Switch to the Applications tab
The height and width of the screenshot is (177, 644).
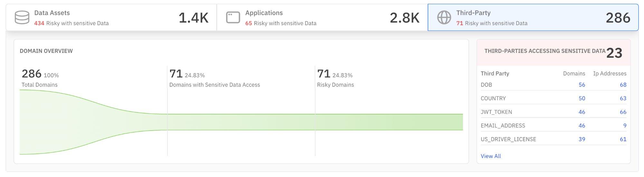322,17
